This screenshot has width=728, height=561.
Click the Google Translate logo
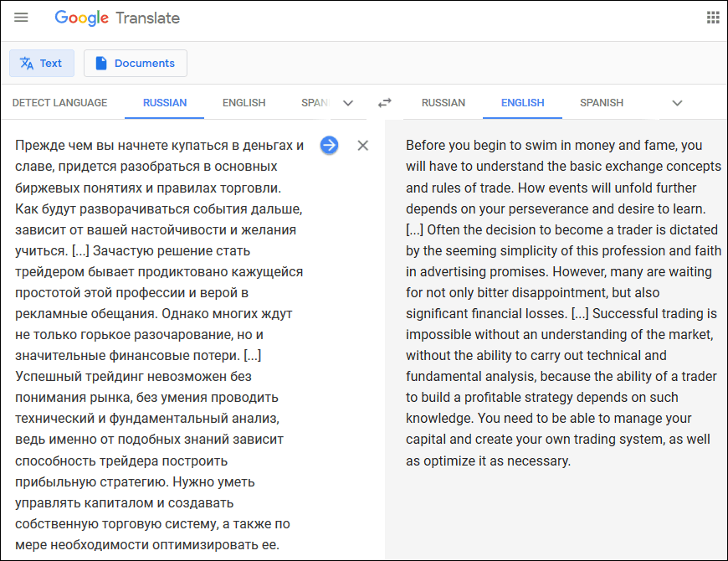117,18
